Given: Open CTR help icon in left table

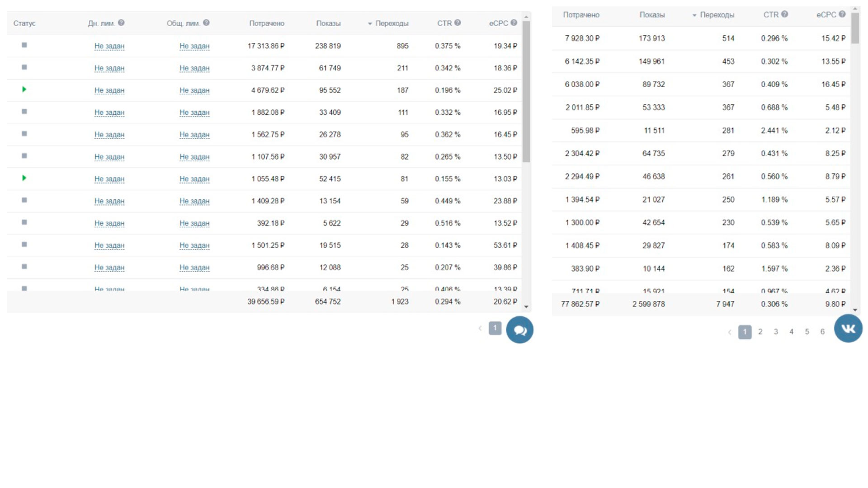Looking at the screenshot, I should (458, 23).
